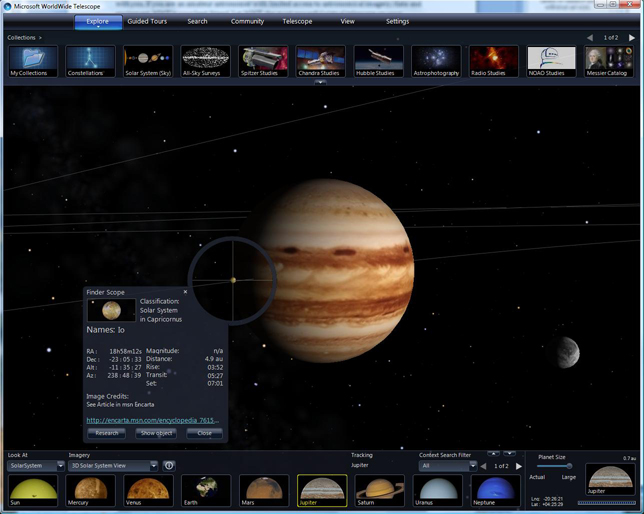
Task: Expand the Context Search Filter dropdown
Action: pyautogui.click(x=472, y=466)
